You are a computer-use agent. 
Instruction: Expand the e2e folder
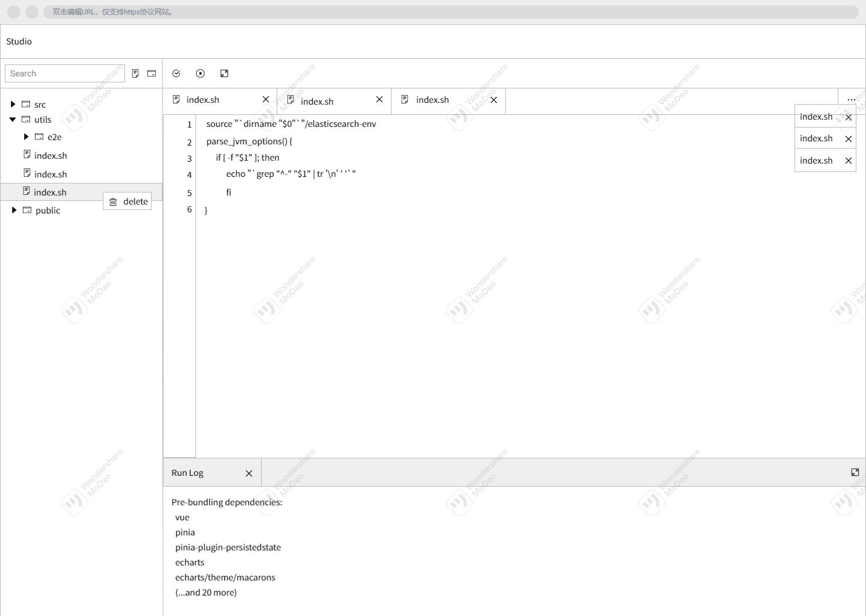tap(26, 137)
